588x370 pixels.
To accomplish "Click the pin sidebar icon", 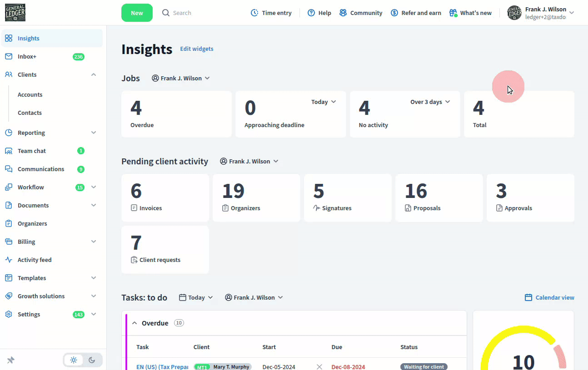I will (11, 360).
